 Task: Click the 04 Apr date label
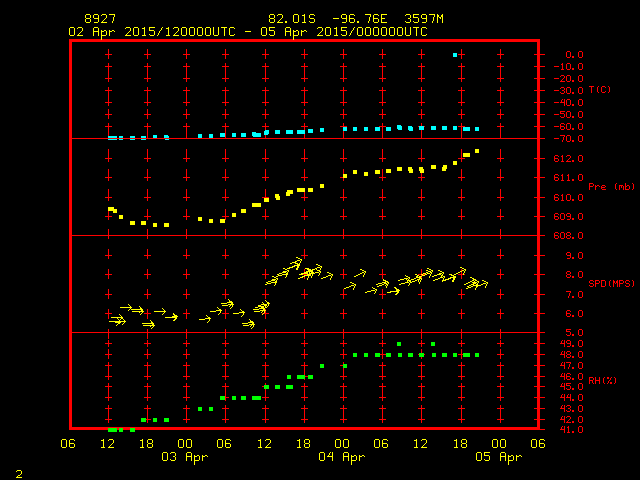342,457
